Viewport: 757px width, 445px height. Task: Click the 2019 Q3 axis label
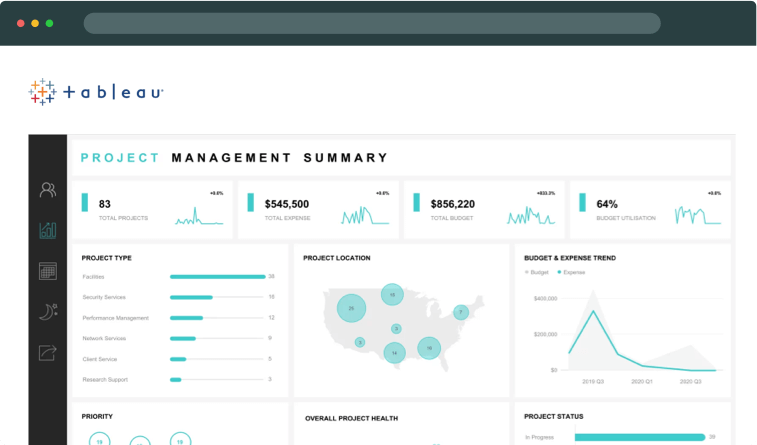[593, 381]
